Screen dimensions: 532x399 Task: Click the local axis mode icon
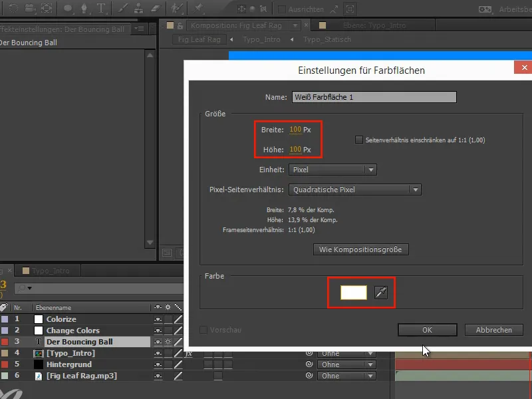241,9
